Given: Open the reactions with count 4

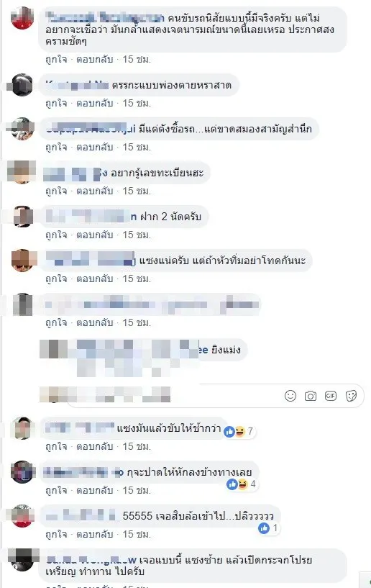Looking at the screenshot, I should point(242,484).
